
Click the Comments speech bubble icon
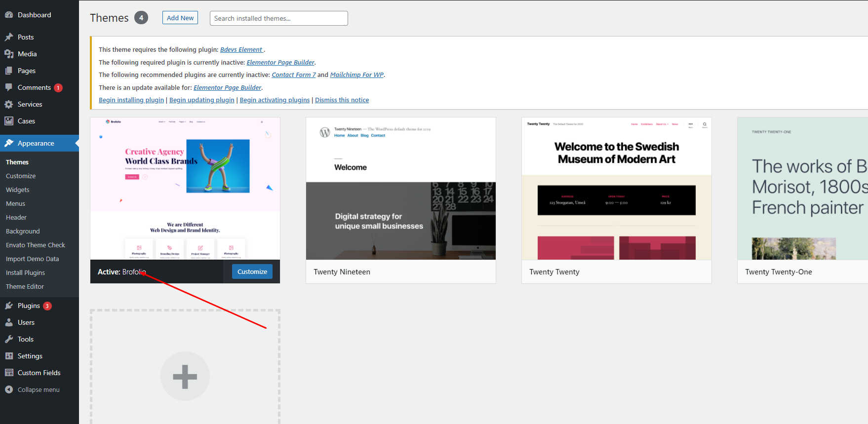pos(9,87)
